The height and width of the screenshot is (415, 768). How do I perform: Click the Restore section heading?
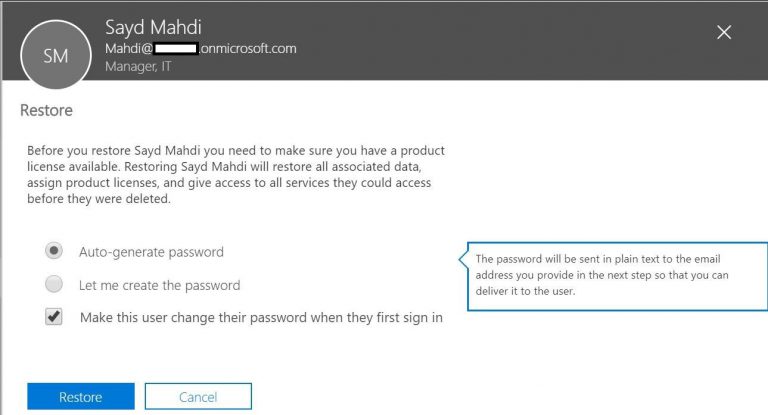coord(46,110)
